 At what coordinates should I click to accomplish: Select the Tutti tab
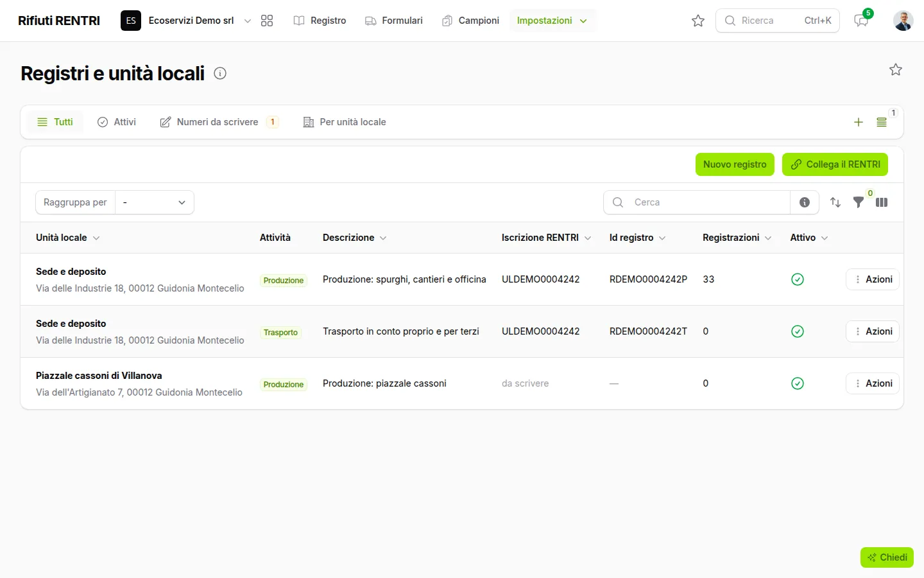coord(55,122)
